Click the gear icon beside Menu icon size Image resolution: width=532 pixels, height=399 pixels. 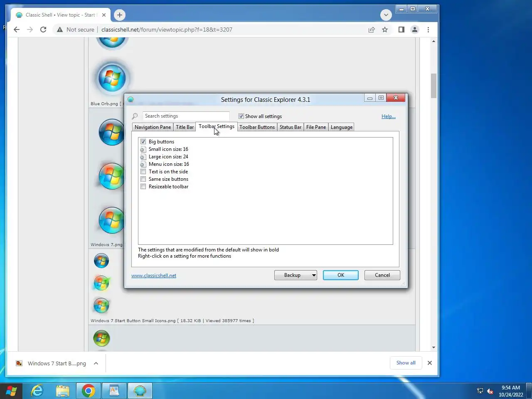pos(143,164)
